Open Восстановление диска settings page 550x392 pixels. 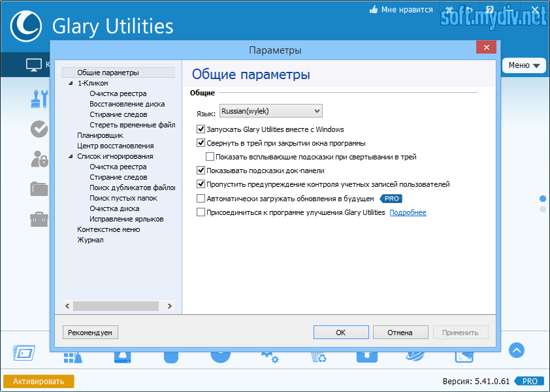[127, 105]
